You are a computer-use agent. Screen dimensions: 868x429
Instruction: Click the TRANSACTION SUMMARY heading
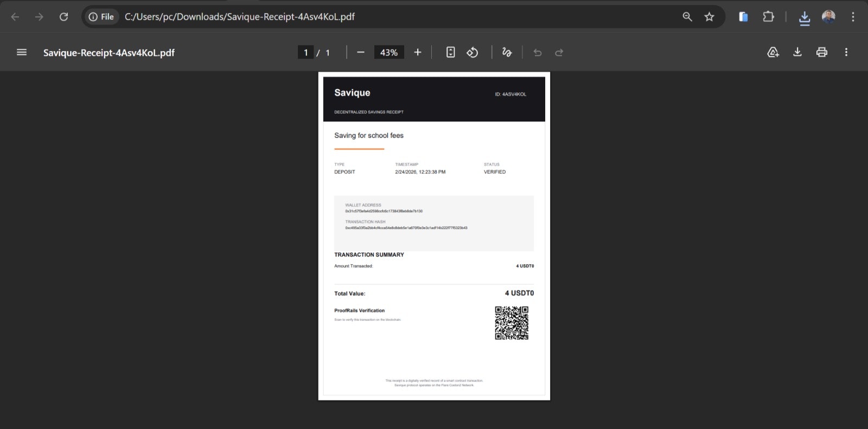pos(369,255)
